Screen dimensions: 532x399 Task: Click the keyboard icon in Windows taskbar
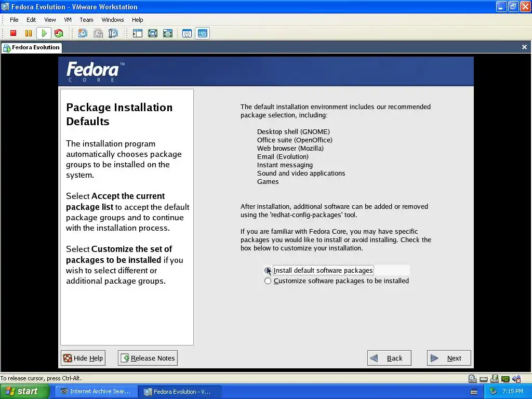(474, 392)
